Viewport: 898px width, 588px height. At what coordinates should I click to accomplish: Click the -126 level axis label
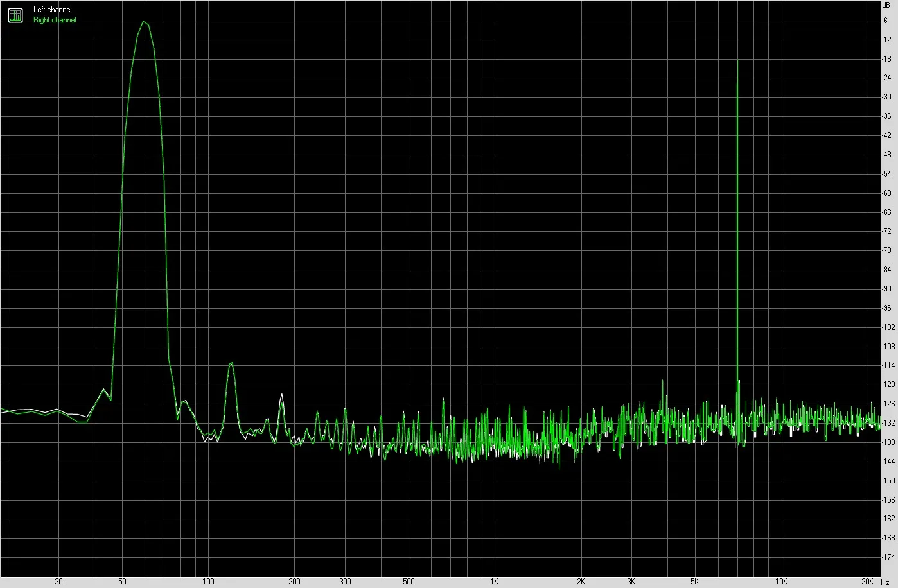[x=888, y=404]
